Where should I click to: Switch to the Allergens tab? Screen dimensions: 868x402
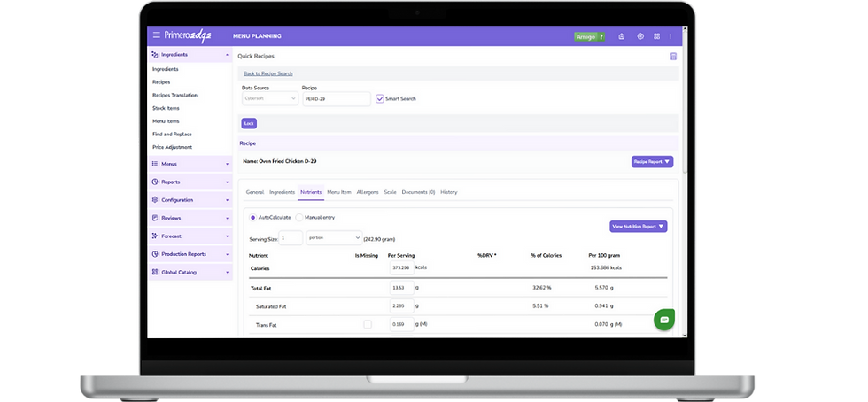coord(368,192)
